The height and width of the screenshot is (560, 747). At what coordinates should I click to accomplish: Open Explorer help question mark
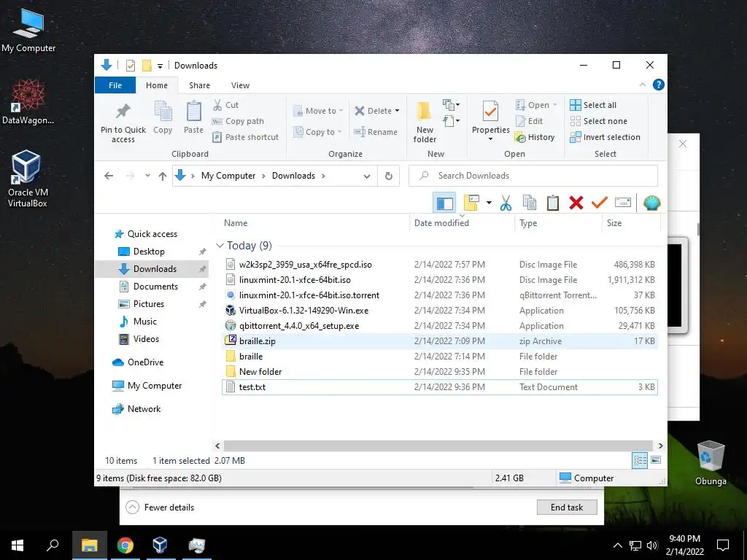coord(659,85)
